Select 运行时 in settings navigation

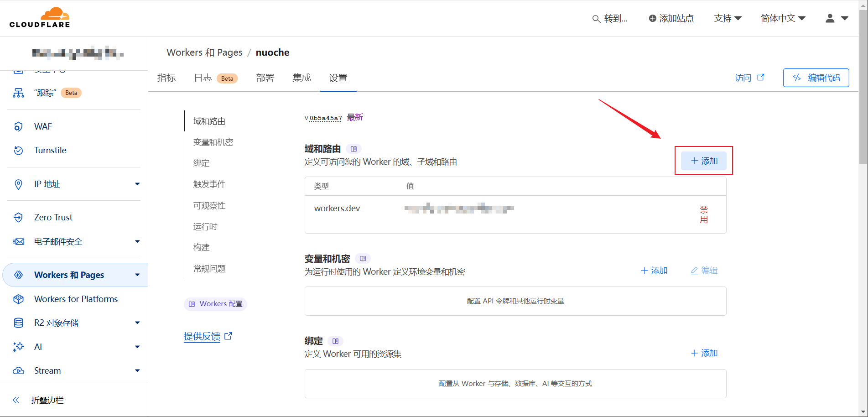[205, 226]
